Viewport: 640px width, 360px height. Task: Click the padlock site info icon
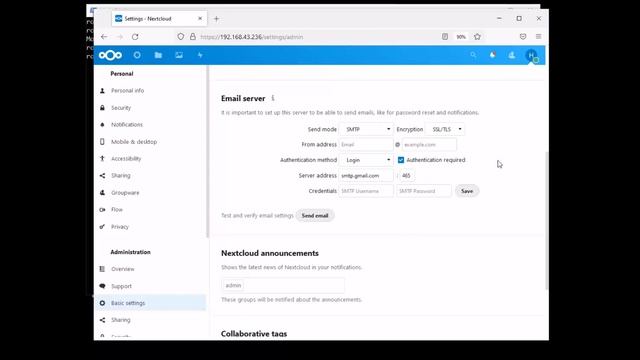(193, 37)
